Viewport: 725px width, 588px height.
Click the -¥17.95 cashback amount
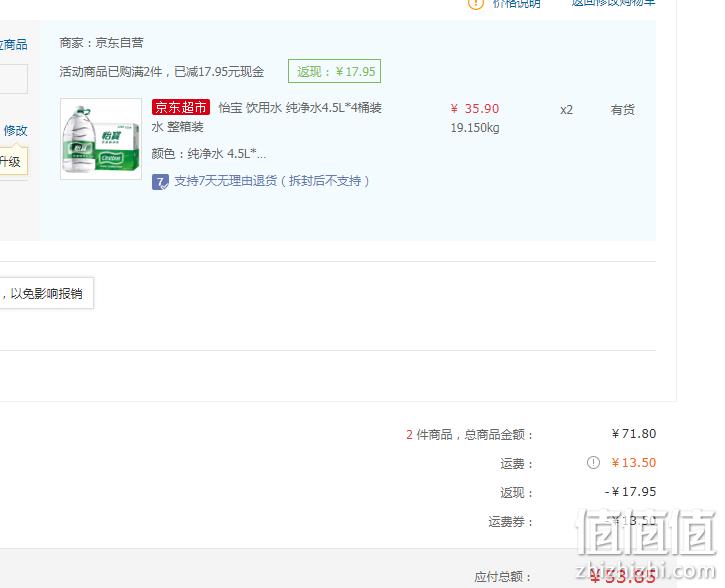click(x=630, y=492)
